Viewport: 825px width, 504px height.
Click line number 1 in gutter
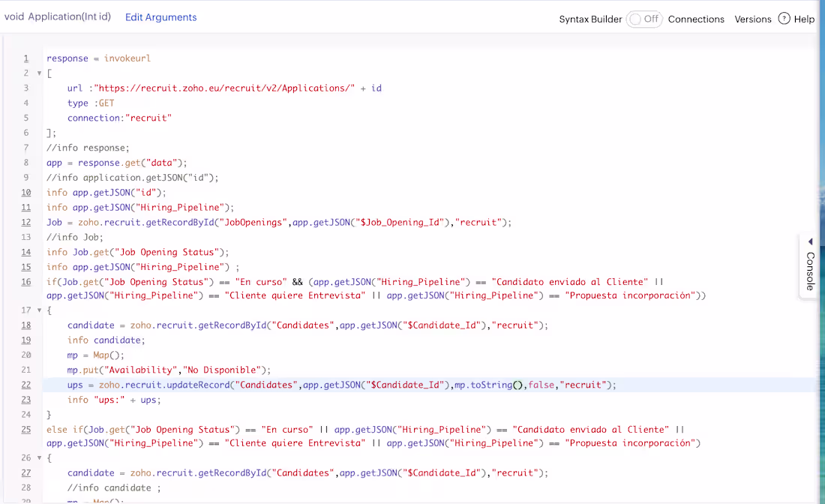[26, 58]
